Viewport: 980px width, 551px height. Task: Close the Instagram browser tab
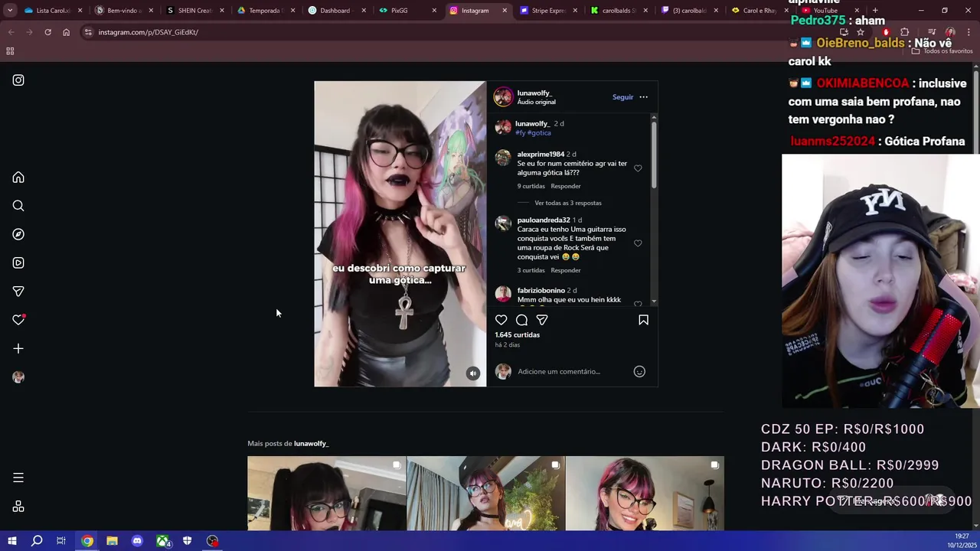(505, 11)
